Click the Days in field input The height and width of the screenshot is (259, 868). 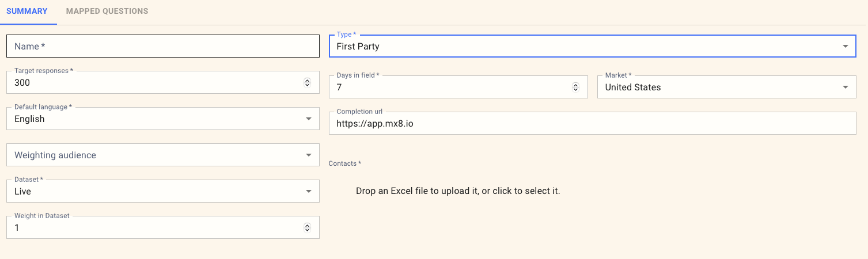pos(449,87)
